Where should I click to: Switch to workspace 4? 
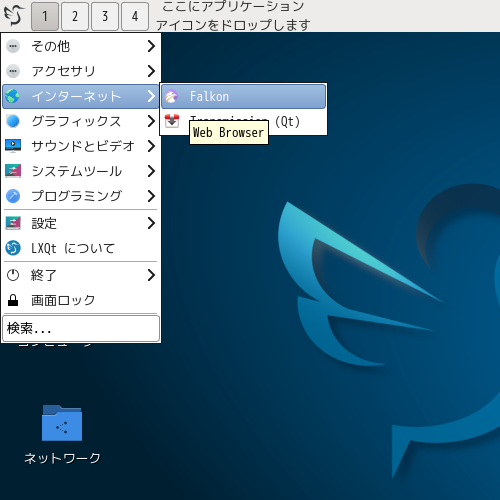click(x=135, y=16)
